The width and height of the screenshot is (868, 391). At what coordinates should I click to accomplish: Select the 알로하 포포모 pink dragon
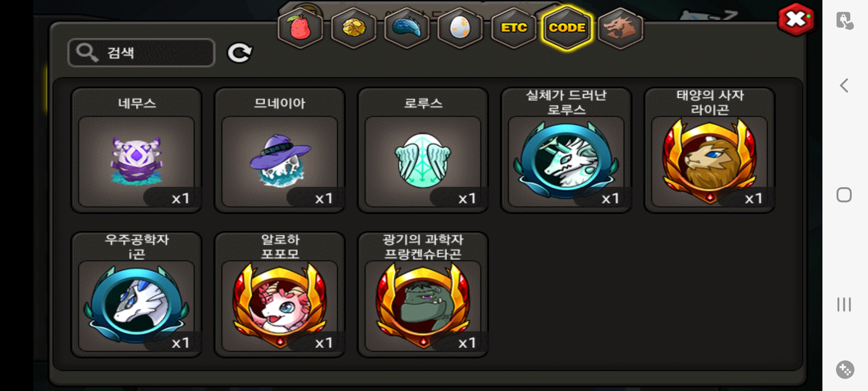[x=280, y=295]
